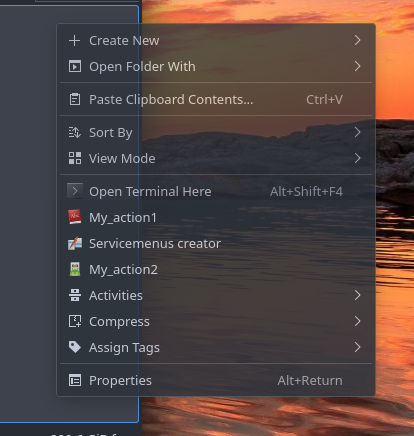Expand the Compress submenu chevron
Screen dimensions: 414x436
[357, 321]
